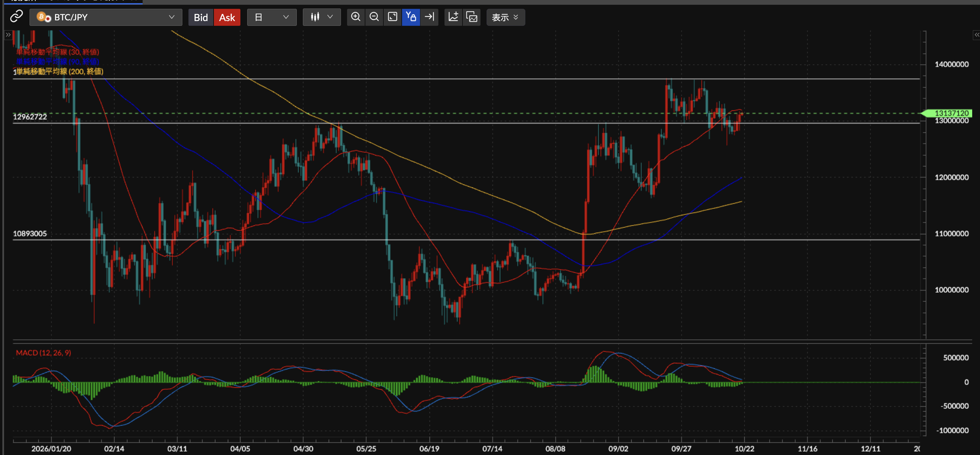Image resolution: width=980 pixels, height=455 pixels.
Task: Add an indicator with chart-plus icon
Action: click(453, 17)
